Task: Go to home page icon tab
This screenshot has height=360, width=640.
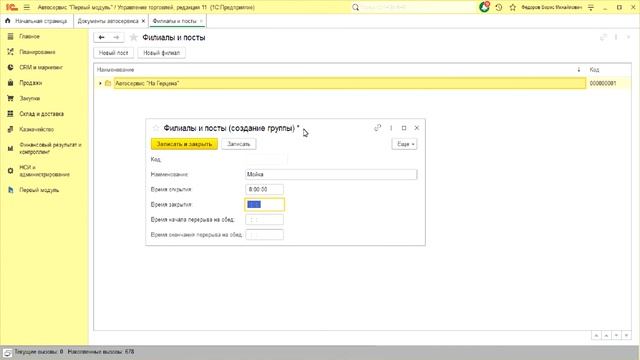Action: [x=7, y=21]
